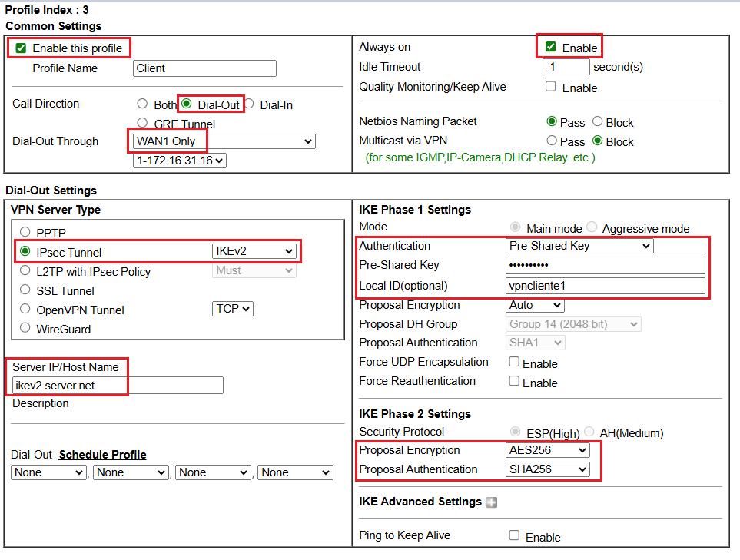The height and width of the screenshot is (560, 740).
Task: Toggle the Always on Enable checkbox
Action: [x=550, y=47]
